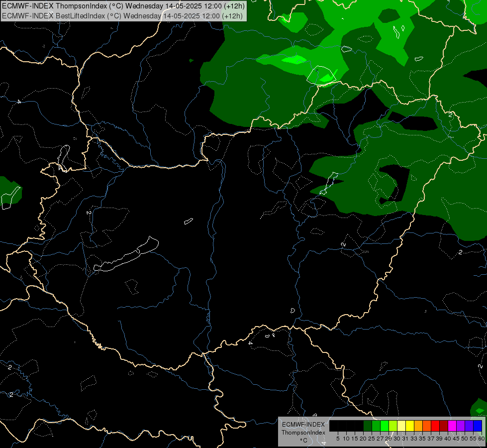Click legend tick value 45
This screenshot has height=448, width=487.
pos(456,439)
